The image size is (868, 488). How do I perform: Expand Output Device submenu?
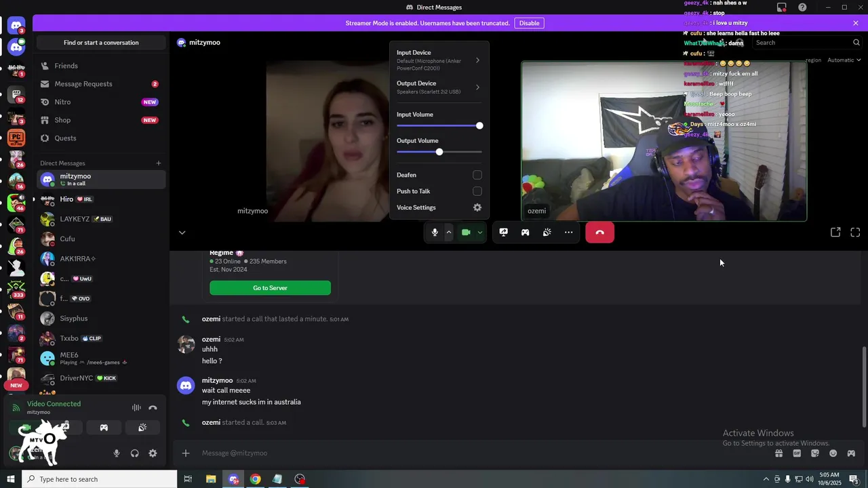pyautogui.click(x=439, y=87)
